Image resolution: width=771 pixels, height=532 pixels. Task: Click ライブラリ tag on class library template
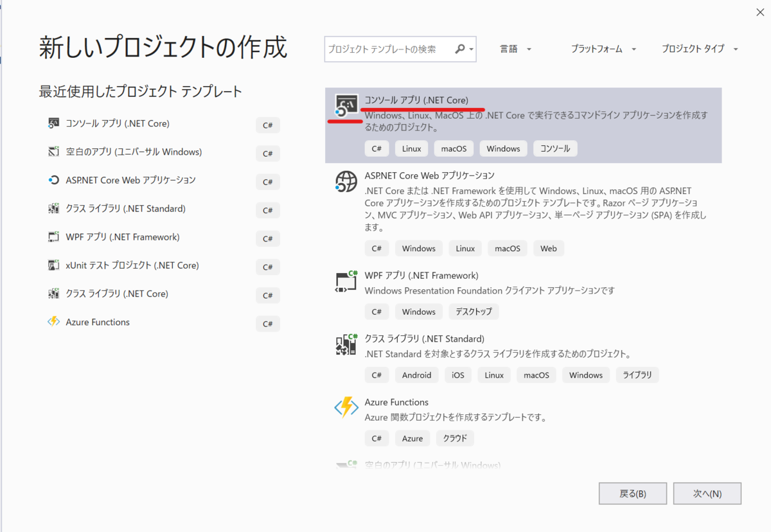tap(637, 375)
